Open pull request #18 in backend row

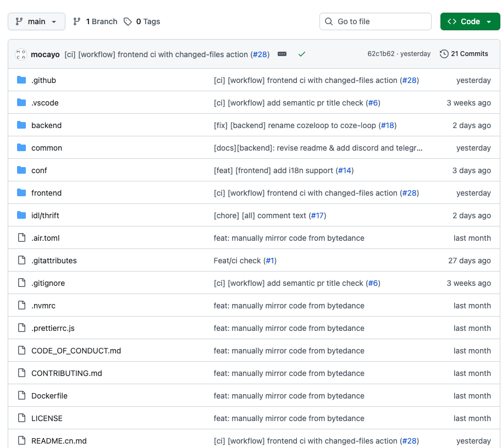pos(388,125)
